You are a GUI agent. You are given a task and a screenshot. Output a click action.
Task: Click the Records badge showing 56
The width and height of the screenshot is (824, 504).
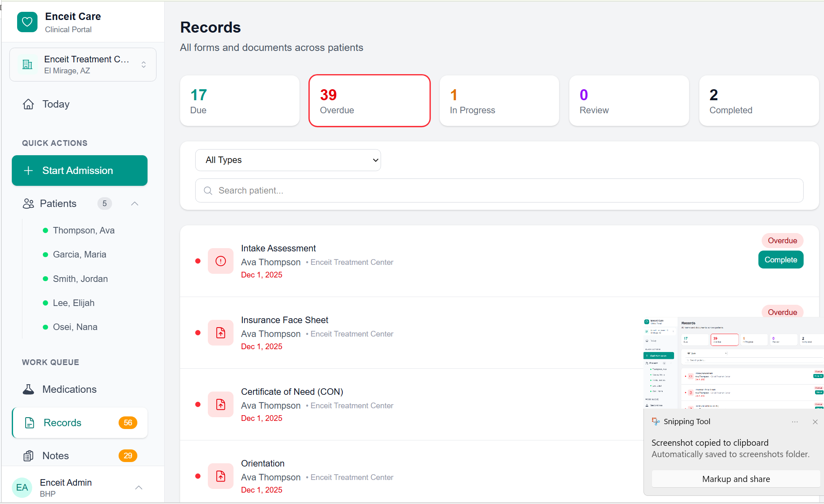(128, 423)
